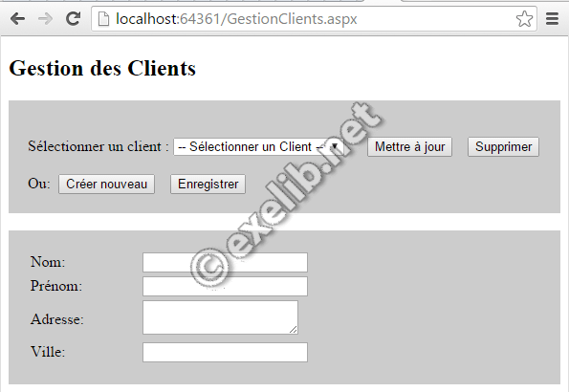Screen dimensions: 569x392
Task: Focus the Prénom text field
Action: tap(225, 287)
